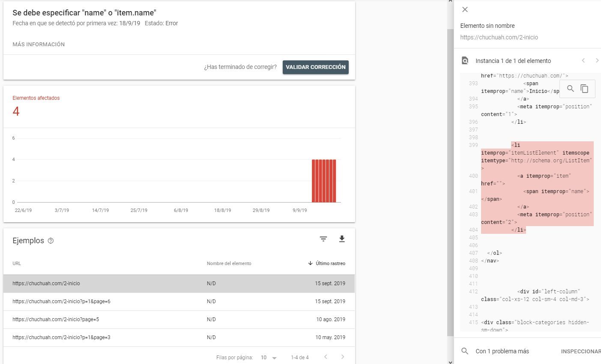Go to previous page of examples
Viewport: 601px width, 364px height.
tap(326, 357)
